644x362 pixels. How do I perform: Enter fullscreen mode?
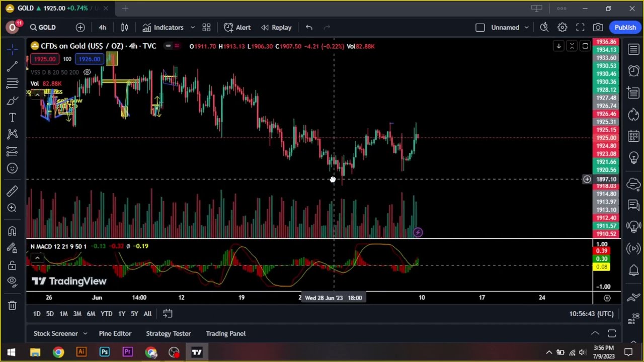tap(580, 28)
